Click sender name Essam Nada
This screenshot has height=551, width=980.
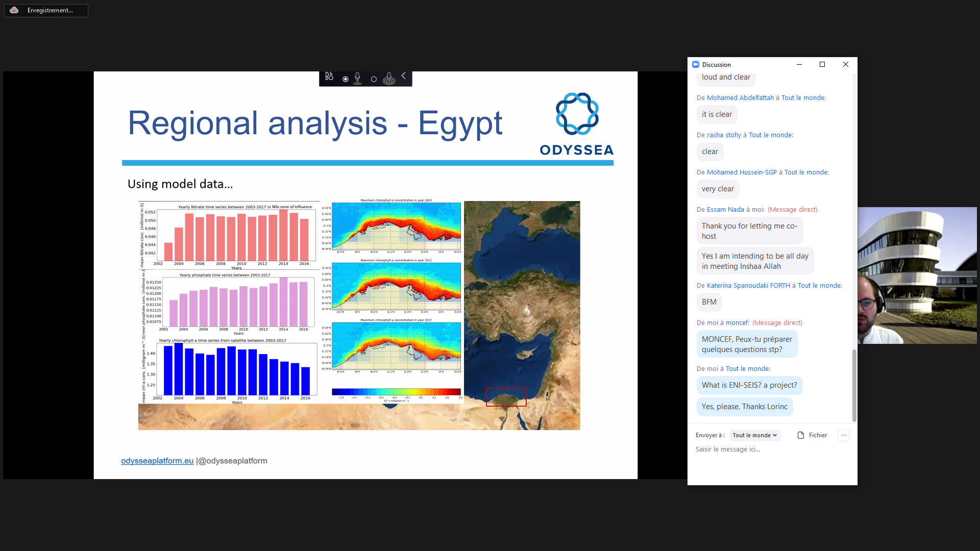pos(725,210)
